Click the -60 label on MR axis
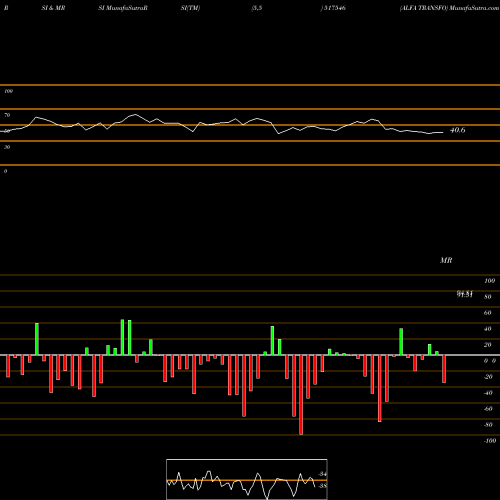 (x=488, y=409)
